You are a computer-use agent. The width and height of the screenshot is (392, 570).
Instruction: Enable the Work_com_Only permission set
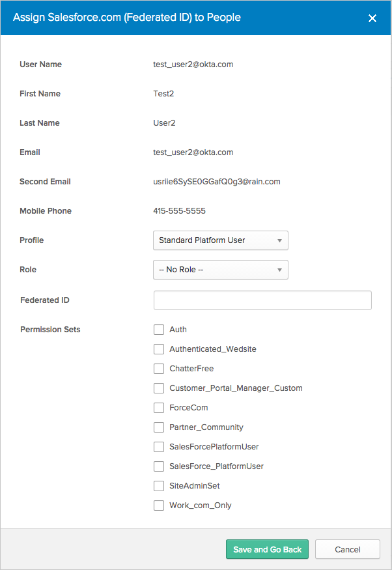(x=159, y=506)
